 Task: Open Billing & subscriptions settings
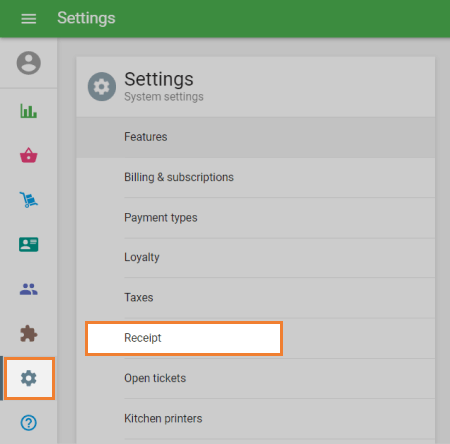[256, 177]
